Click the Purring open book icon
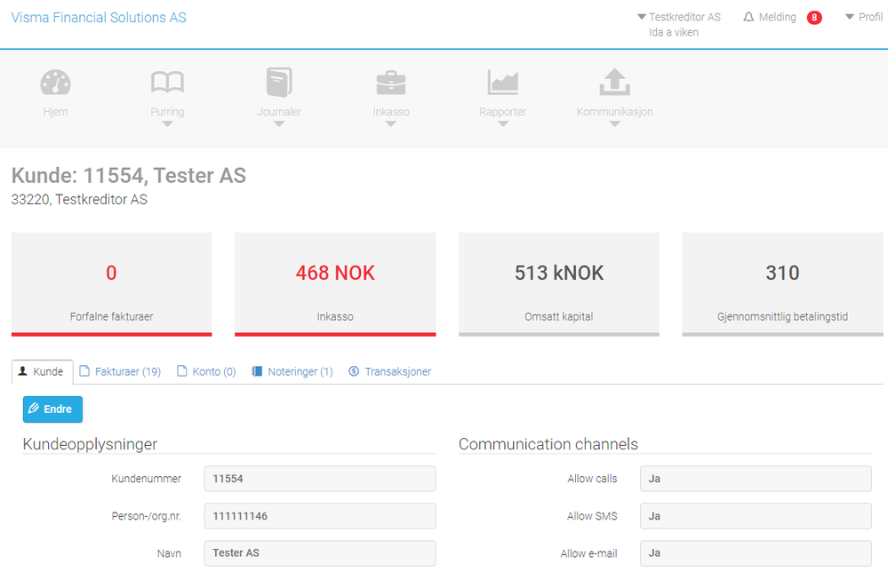This screenshot has width=888, height=588. point(167,83)
